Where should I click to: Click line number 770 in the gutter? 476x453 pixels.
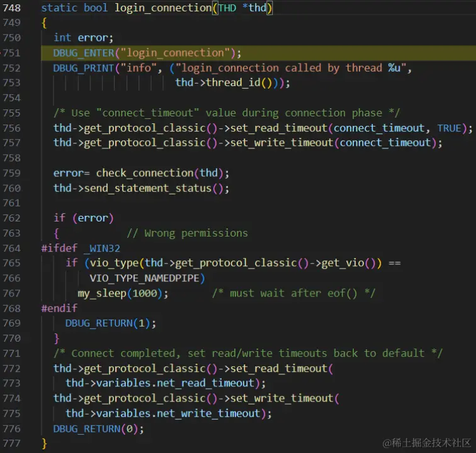tap(11, 338)
